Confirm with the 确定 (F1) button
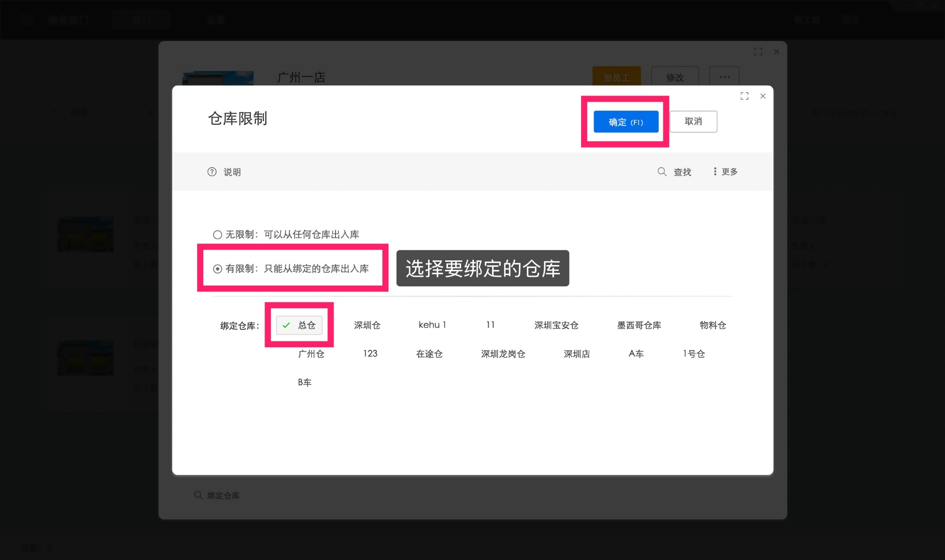Screen dimensions: 945x560 coord(625,121)
